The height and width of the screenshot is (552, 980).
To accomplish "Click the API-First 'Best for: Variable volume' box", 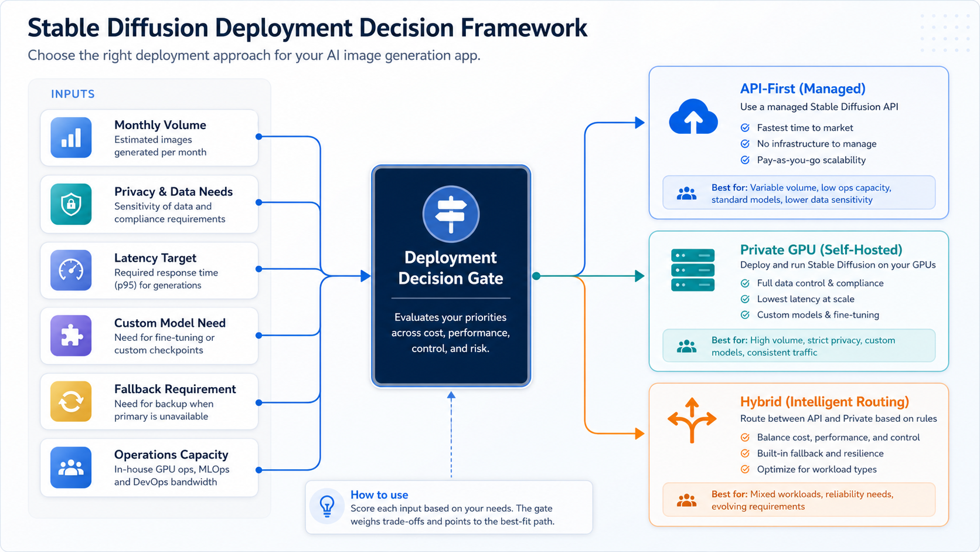I will [x=799, y=193].
